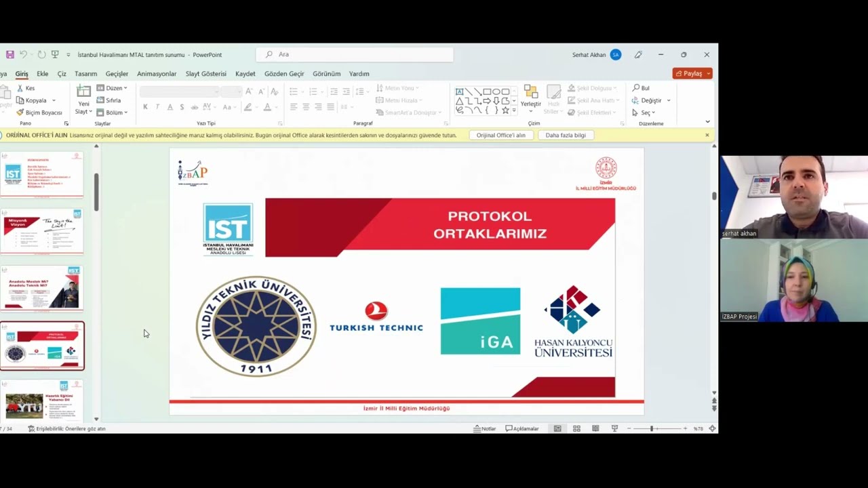868x488 pixels.
Task: Expand the Kopyala dropdown arrow
Action: click(x=54, y=100)
